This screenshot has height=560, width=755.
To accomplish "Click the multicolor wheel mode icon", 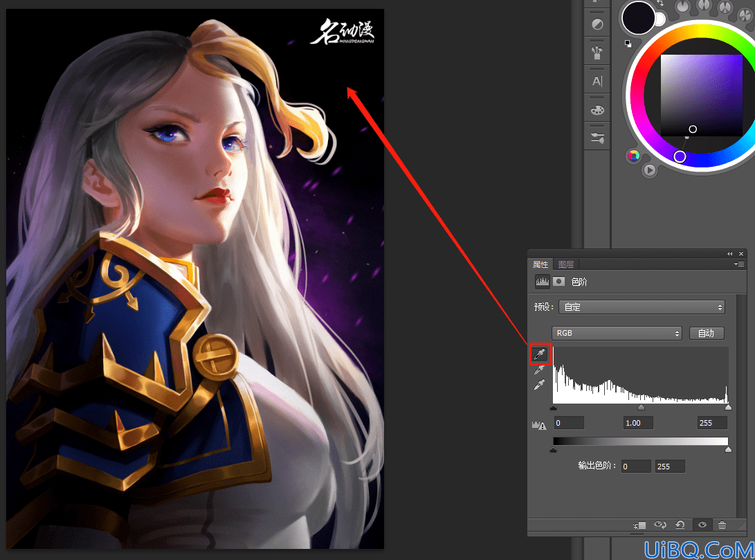I will [x=634, y=156].
